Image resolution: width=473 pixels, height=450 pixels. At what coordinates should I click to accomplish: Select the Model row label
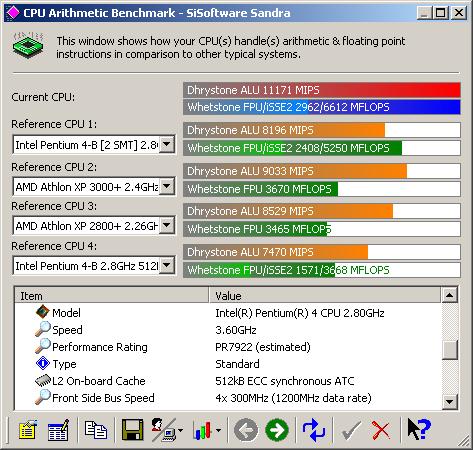[x=66, y=313]
